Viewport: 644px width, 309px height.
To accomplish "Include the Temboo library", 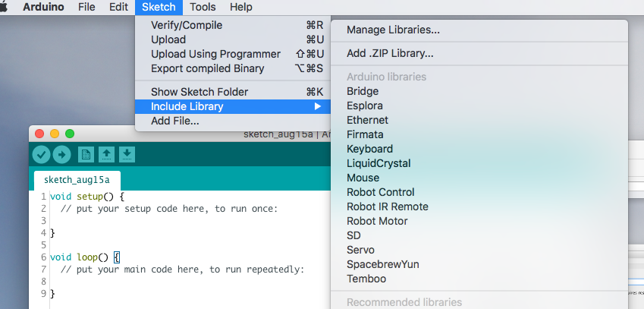I will click(479, 279).
